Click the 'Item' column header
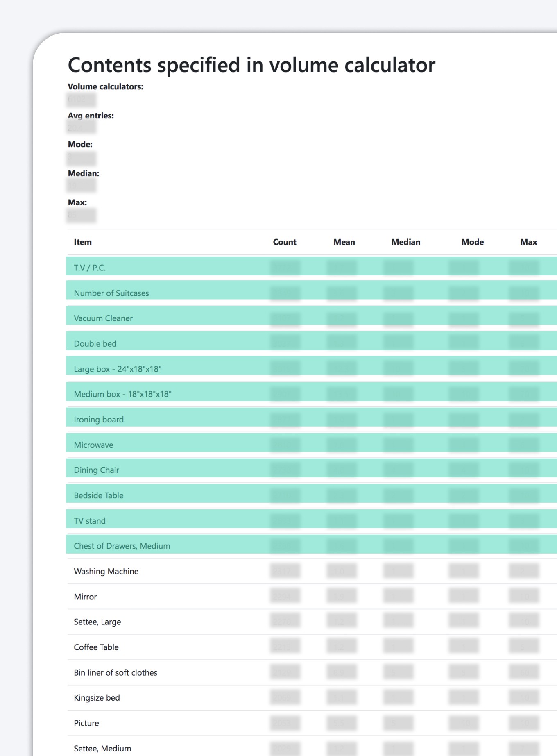 click(x=83, y=242)
